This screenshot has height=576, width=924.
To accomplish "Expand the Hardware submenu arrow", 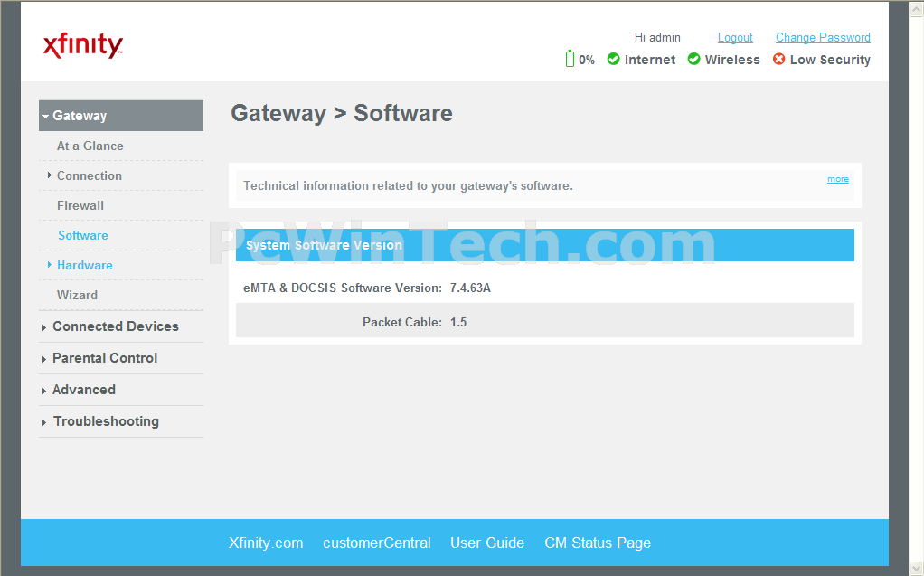I will coord(50,265).
